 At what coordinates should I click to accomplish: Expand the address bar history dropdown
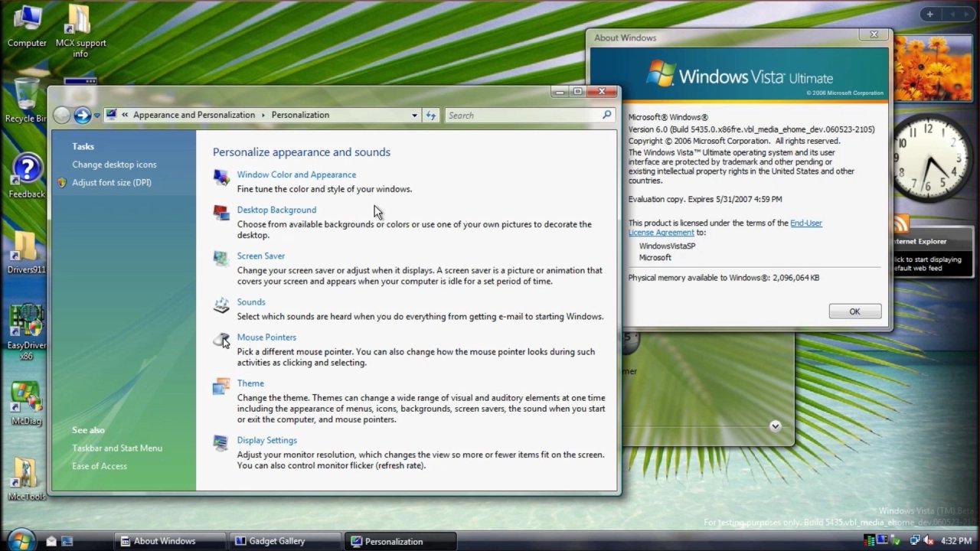coord(414,116)
